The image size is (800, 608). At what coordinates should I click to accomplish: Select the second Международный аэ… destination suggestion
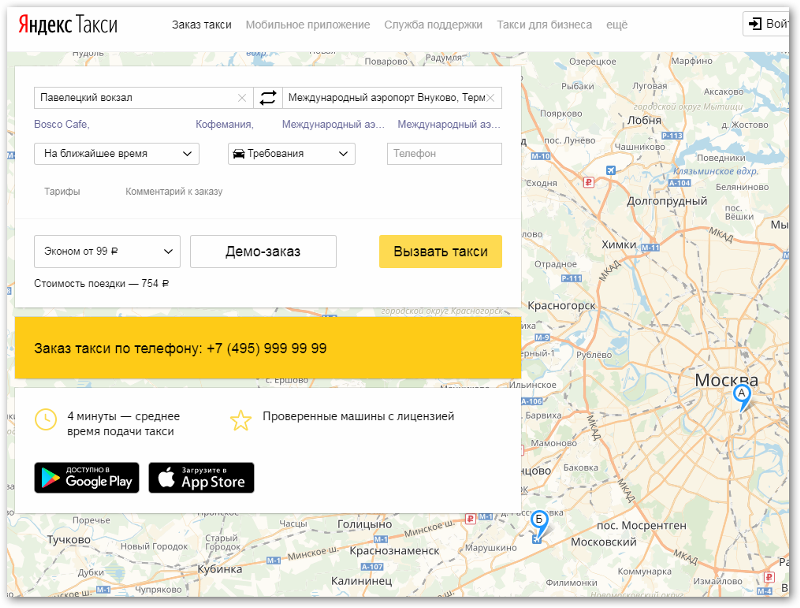pyautogui.click(x=449, y=124)
